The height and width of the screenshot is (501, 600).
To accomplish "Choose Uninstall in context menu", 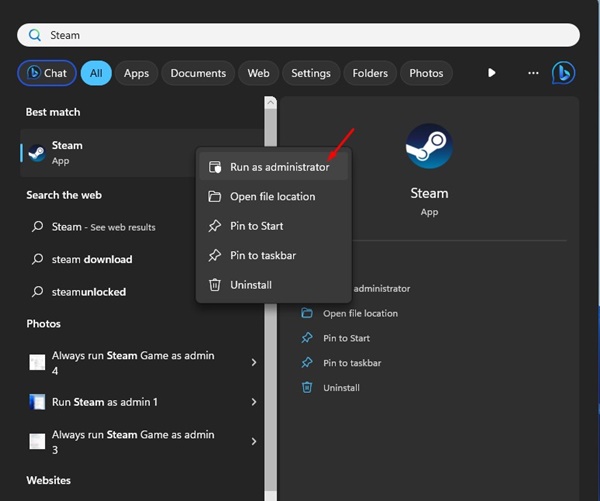I will (274, 285).
